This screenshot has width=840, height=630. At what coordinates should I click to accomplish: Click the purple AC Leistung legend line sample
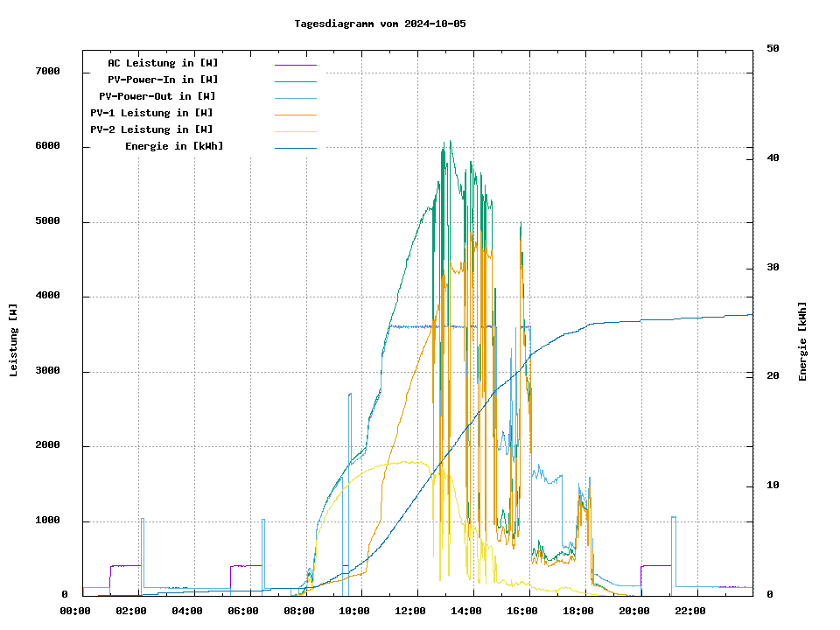click(x=295, y=65)
